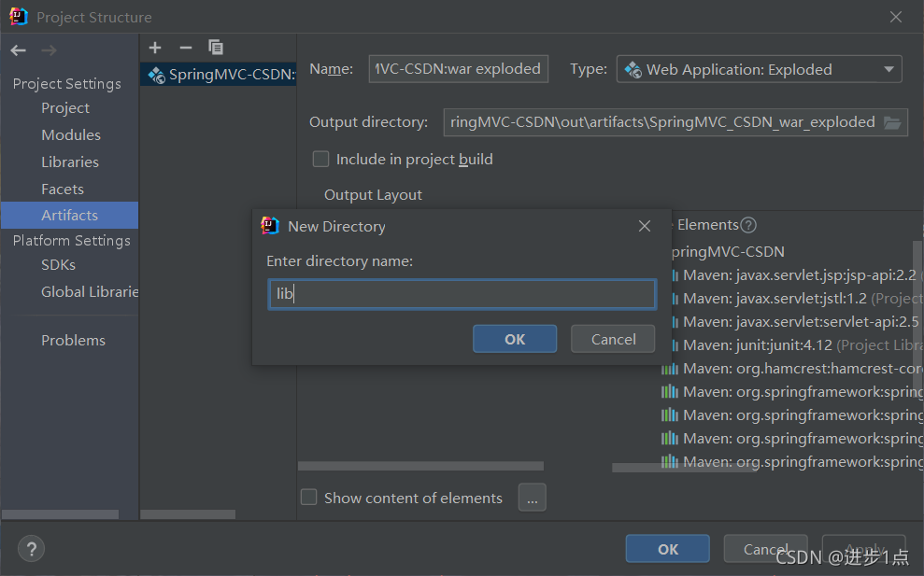Open the Type dropdown
Screen dimensions: 924x576
[759, 69]
